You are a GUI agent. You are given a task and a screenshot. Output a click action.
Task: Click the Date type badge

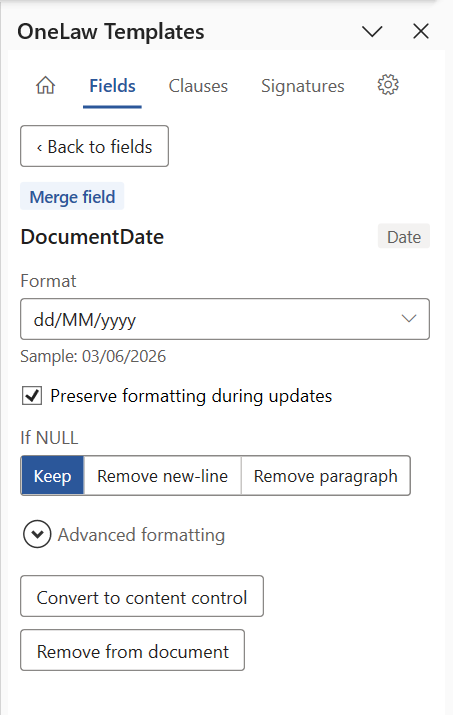coord(404,236)
